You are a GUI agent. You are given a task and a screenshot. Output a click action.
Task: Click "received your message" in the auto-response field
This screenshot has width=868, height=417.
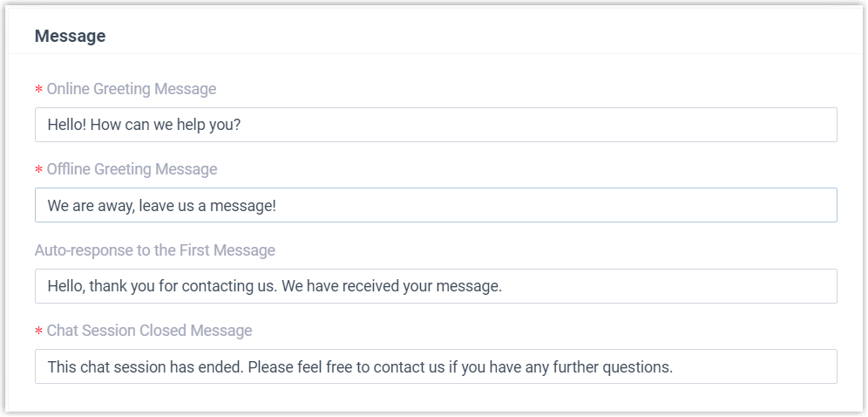pyautogui.click(x=423, y=286)
